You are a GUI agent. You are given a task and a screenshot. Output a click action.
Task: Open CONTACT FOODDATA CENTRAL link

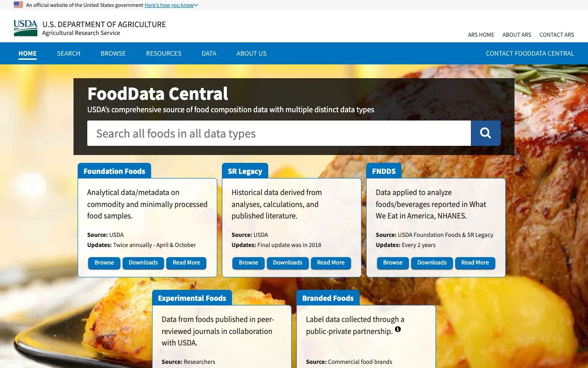tap(530, 53)
